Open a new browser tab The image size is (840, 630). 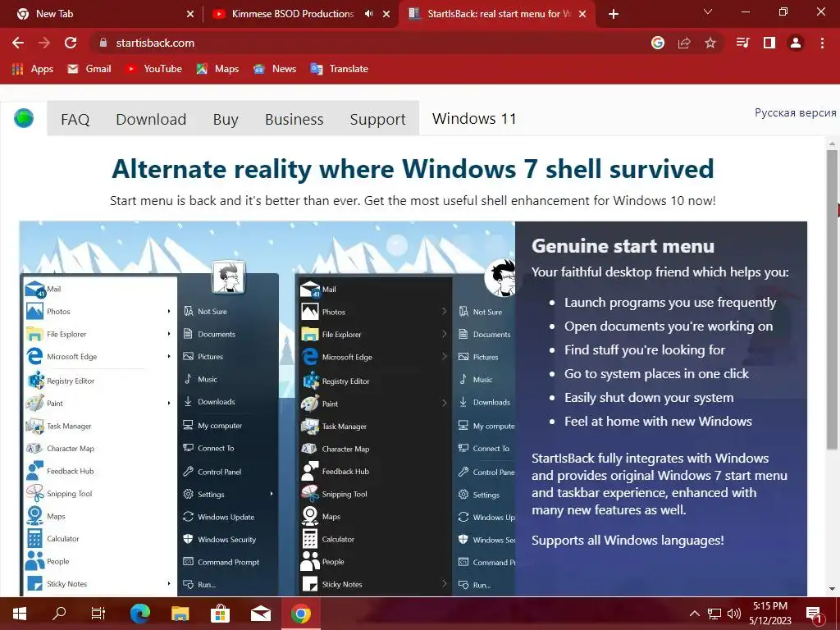(x=614, y=14)
